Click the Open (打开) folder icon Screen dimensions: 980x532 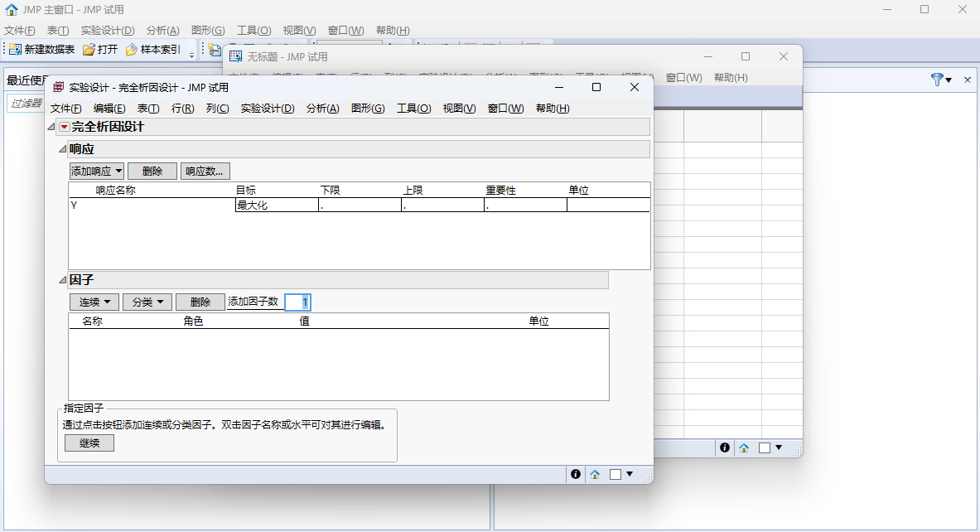89,50
